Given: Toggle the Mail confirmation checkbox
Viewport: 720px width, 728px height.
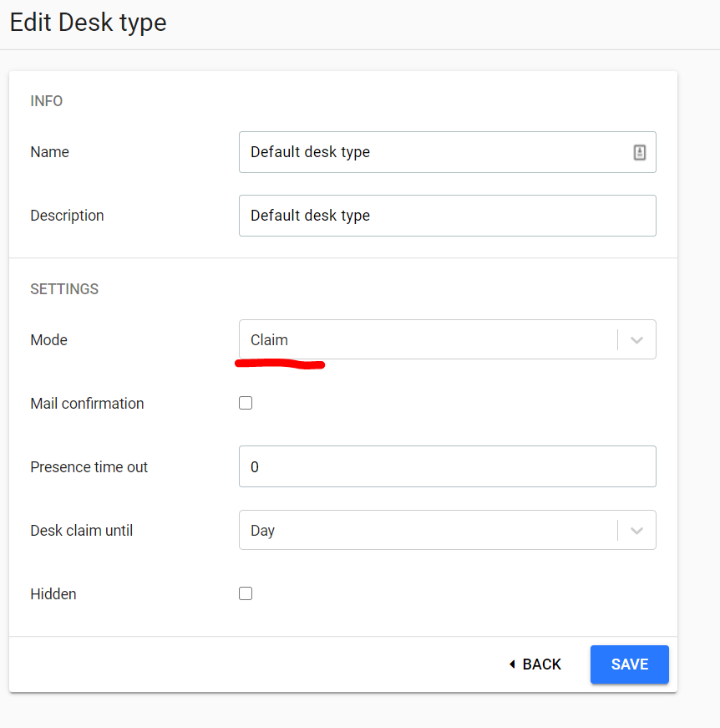Looking at the screenshot, I should tap(246, 403).
